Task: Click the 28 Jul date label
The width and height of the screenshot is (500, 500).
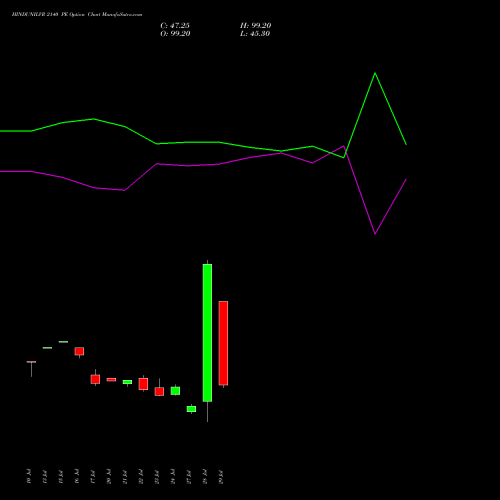Action: click(205, 477)
